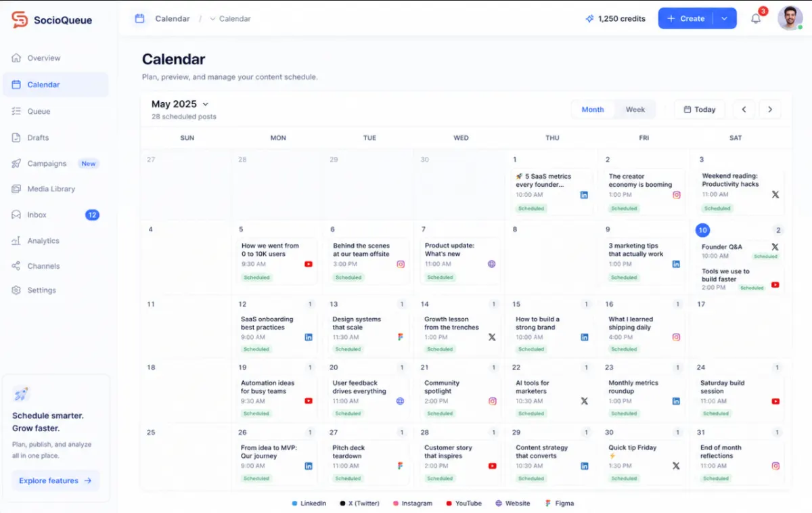Click X icon on 'Growth lesson' post
This screenshot has width=812, height=513.
[x=492, y=337]
